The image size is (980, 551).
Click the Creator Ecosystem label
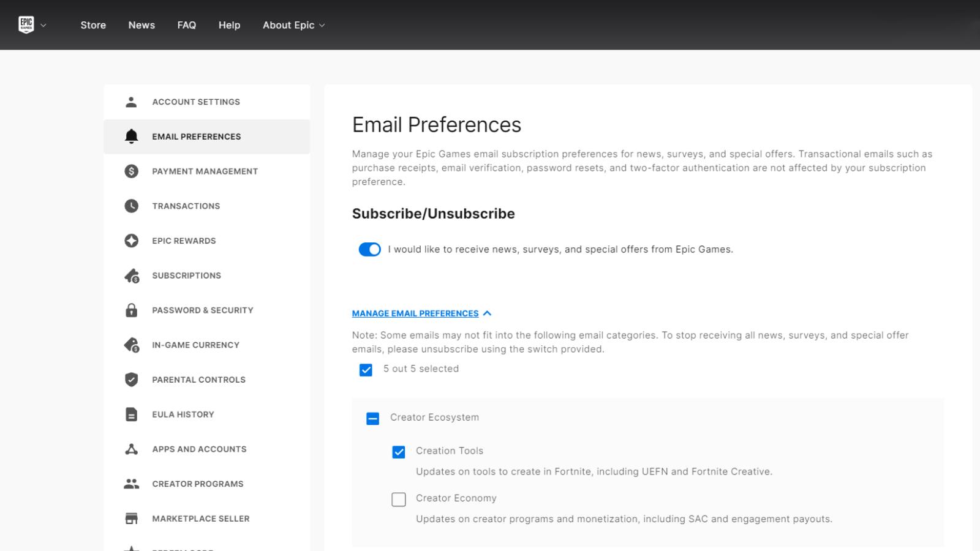pos(434,418)
